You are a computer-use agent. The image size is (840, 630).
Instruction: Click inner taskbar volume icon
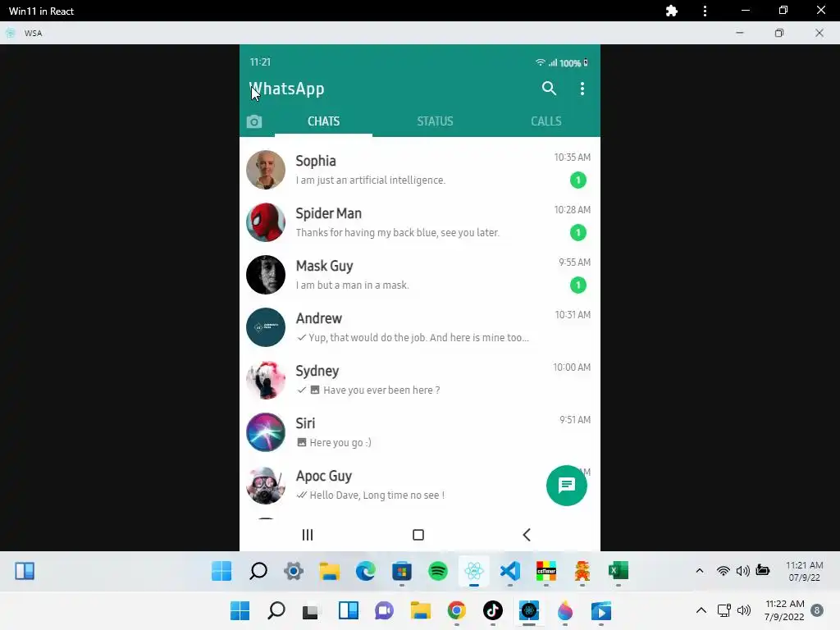(x=742, y=571)
